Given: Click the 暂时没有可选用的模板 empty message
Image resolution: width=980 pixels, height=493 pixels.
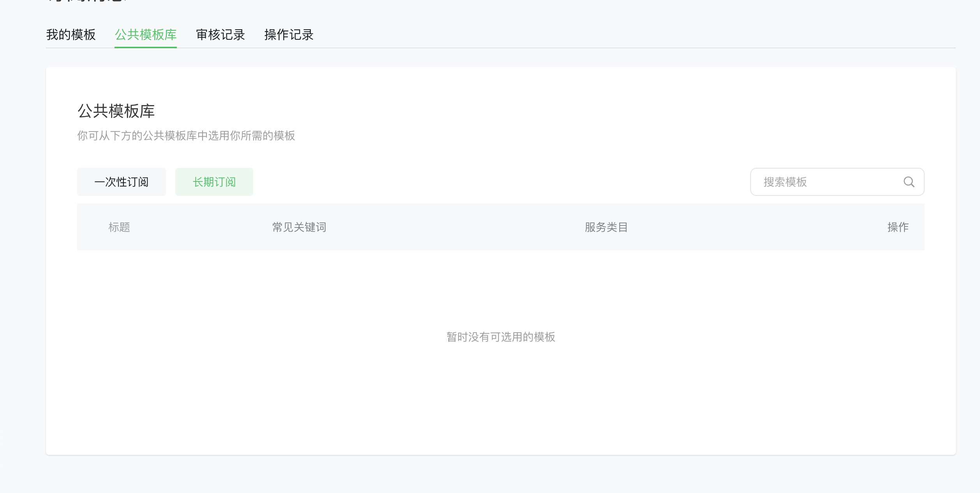Looking at the screenshot, I should [501, 337].
